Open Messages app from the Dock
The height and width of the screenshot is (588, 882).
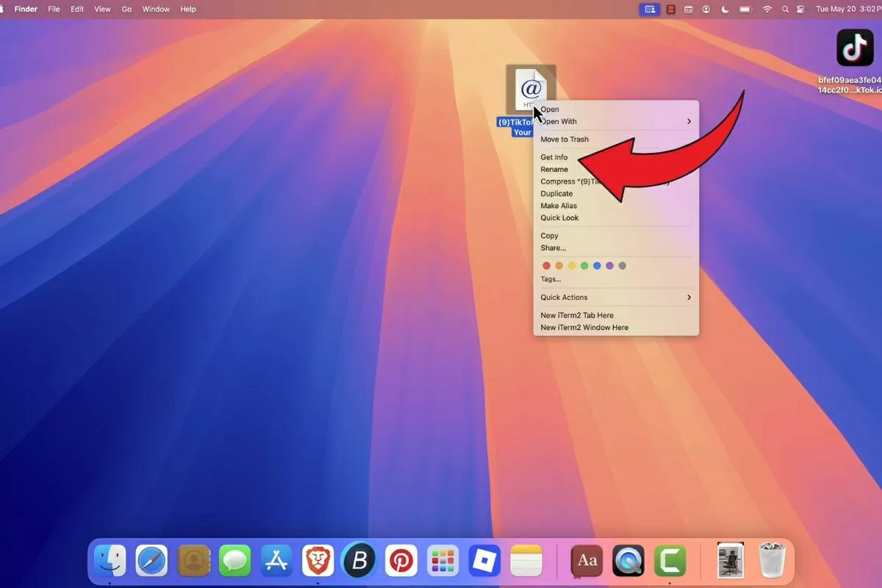(234, 562)
